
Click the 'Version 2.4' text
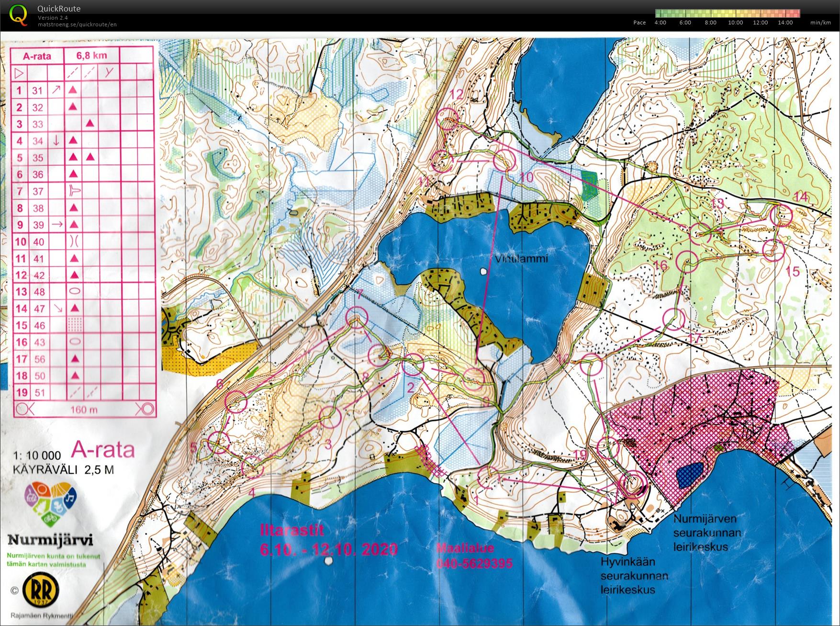coord(53,18)
